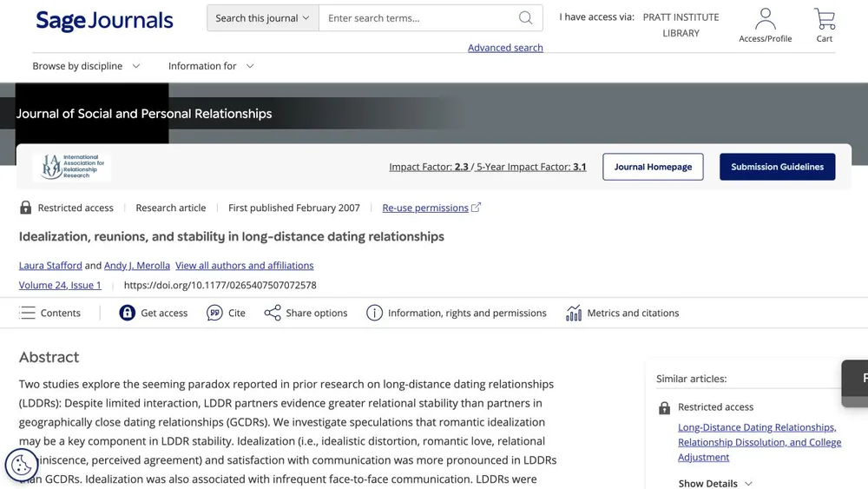
Task: Click the Information, rights and permissions icon
Action: pyautogui.click(x=374, y=313)
